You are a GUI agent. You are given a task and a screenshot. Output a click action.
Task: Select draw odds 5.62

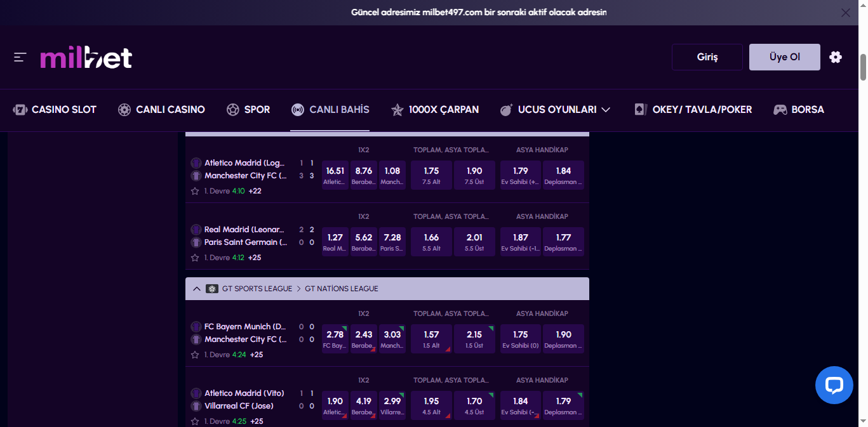pos(364,242)
